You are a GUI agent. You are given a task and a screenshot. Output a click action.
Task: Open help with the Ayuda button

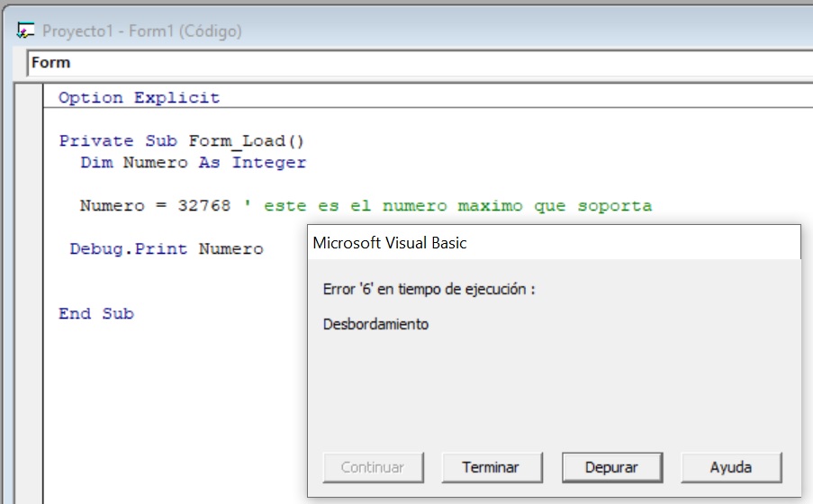click(731, 467)
